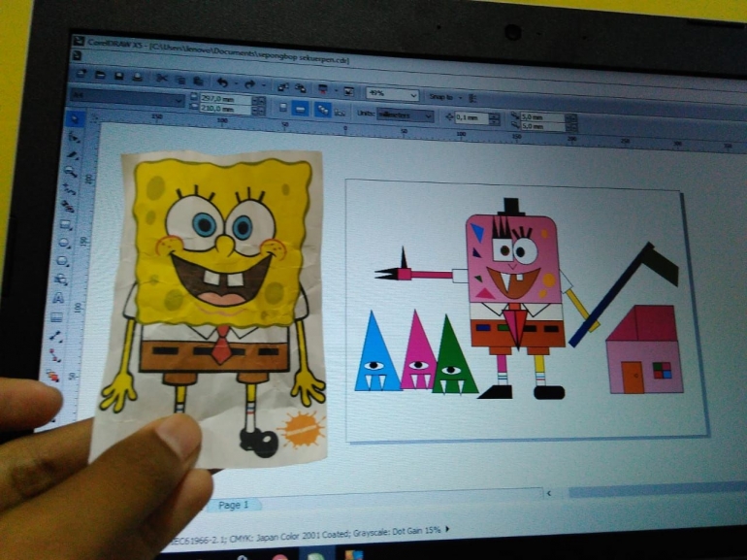
Task: Select the Polygon tool
Action: point(63,261)
